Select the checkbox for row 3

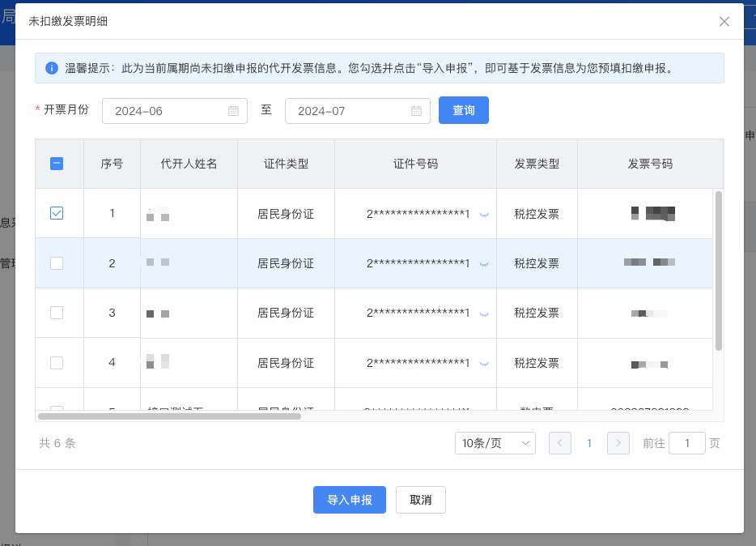pyautogui.click(x=57, y=313)
